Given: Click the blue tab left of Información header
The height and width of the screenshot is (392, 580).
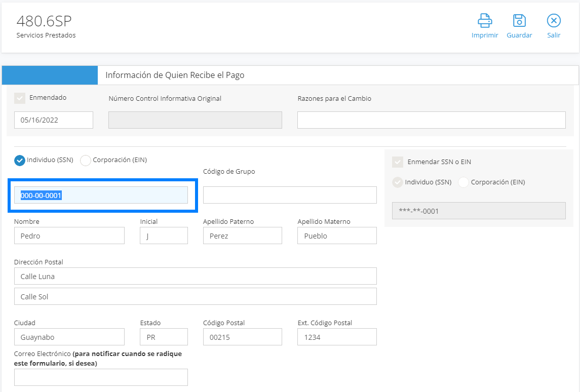Looking at the screenshot, I should click(x=50, y=75).
